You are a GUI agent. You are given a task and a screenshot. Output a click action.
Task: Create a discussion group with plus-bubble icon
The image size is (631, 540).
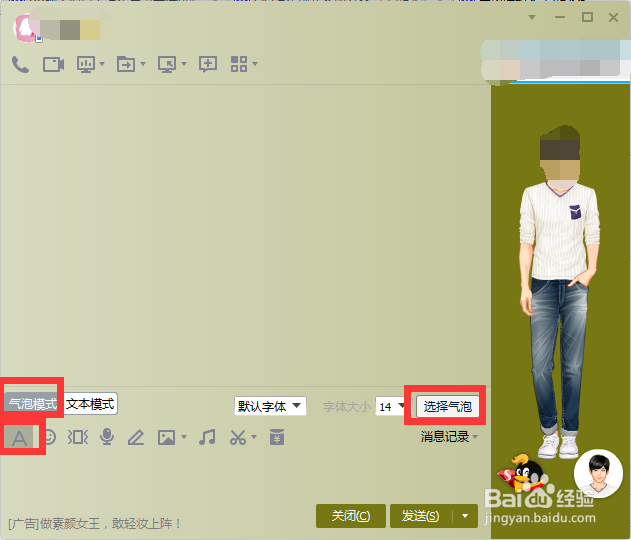[208, 64]
